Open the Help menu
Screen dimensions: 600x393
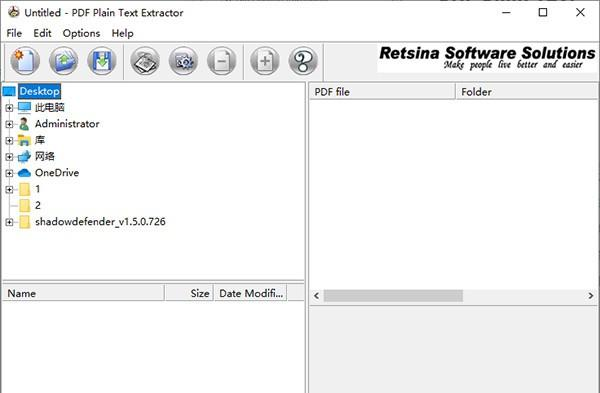(122, 33)
